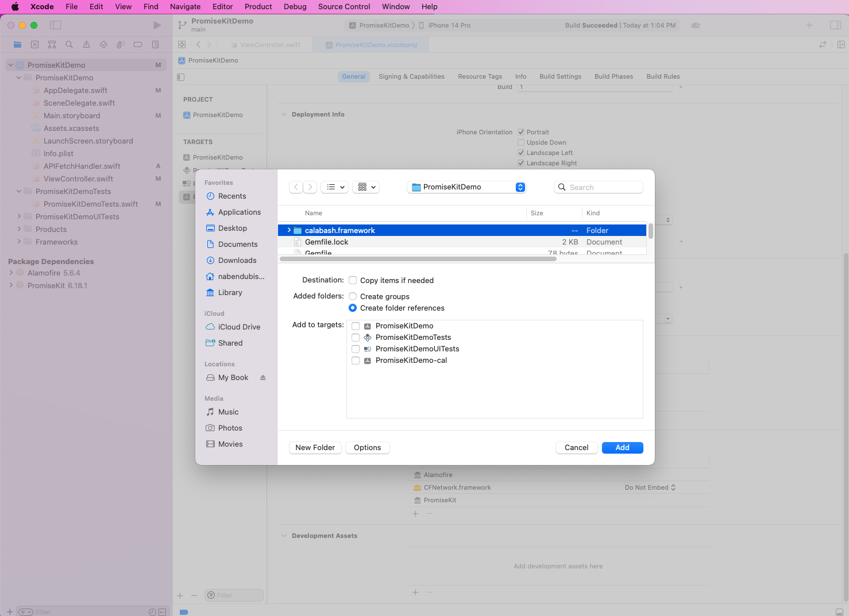Image resolution: width=849 pixels, height=616 pixels.
Task: Click the add editor split icon
Action: (841, 44)
